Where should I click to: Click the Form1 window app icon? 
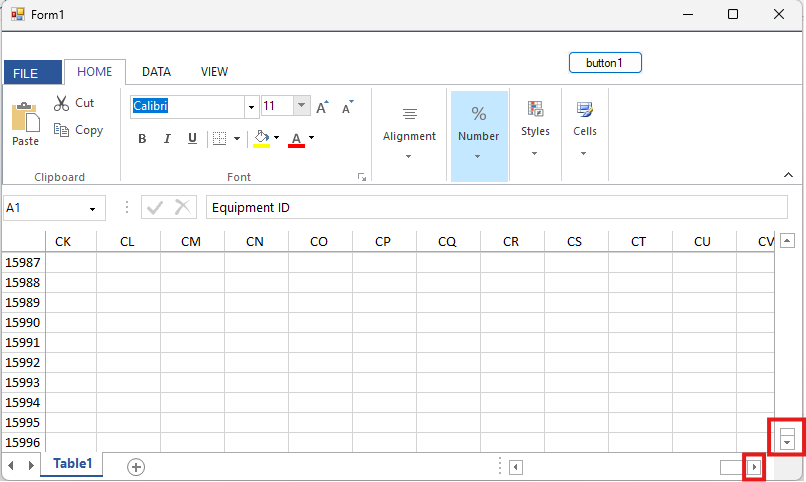(x=17, y=14)
